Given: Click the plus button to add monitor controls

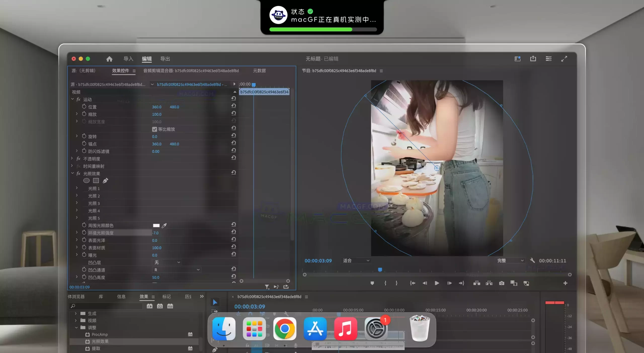Looking at the screenshot, I should 566,283.
